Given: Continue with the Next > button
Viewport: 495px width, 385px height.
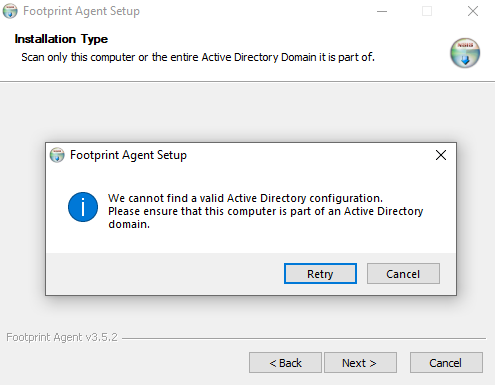Looking at the screenshot, I should [x=360, y=363].
